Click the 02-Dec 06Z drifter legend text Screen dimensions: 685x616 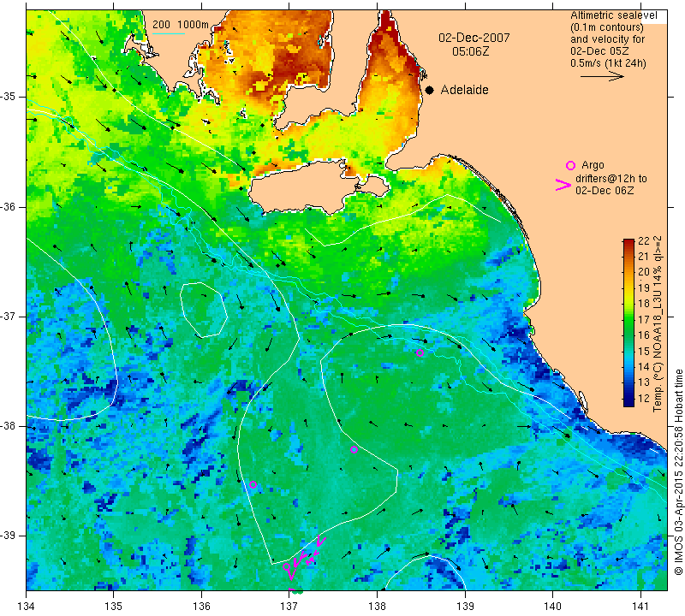pos(605,190)
